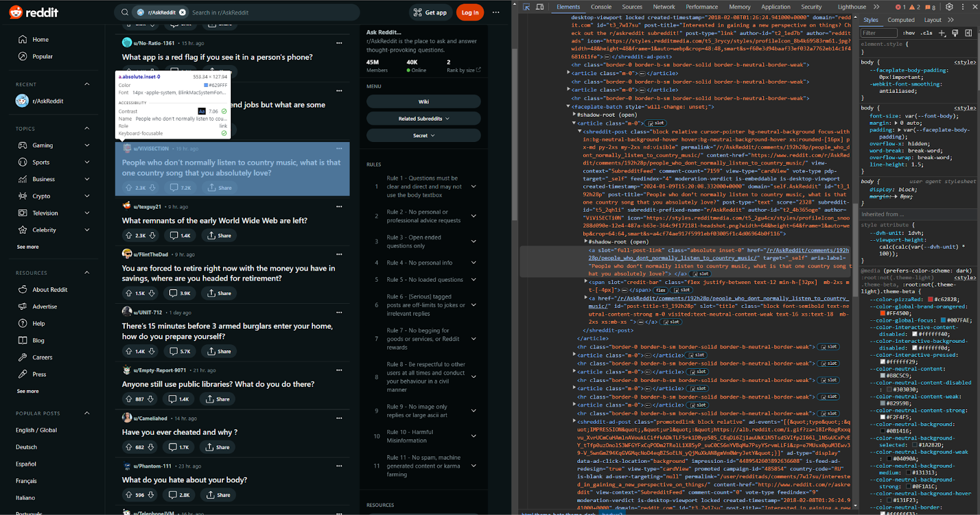Select the Layout tab in Styles pane
The image size is (980, 515).
(933, 20)
